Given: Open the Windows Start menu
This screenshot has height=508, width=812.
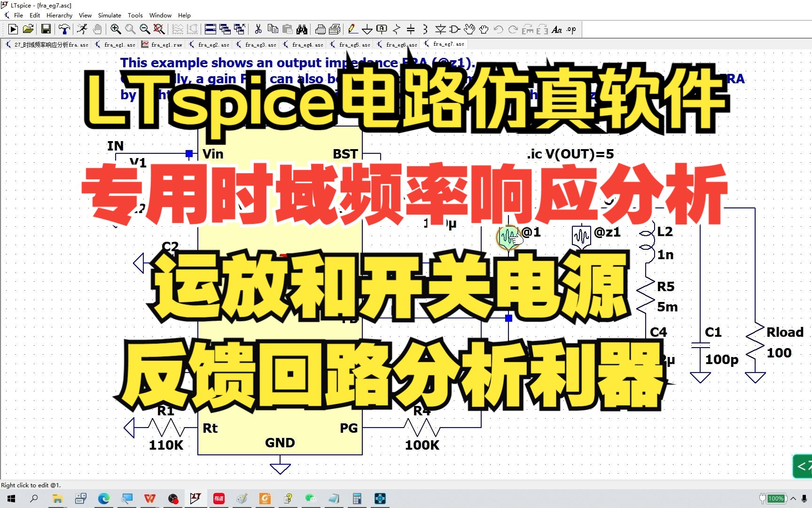Looking at the screenshot, I should (11, 499).
